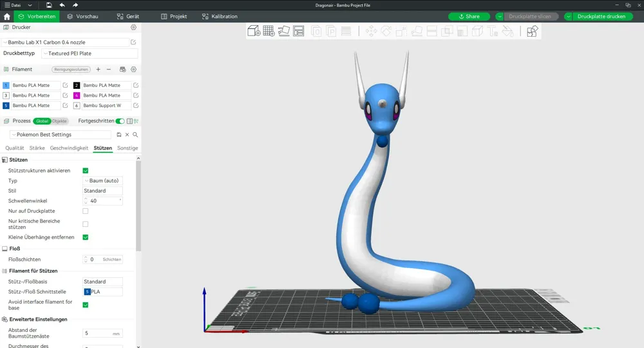Click the Assembly view puzzle icon

click(x=533, y=31)
